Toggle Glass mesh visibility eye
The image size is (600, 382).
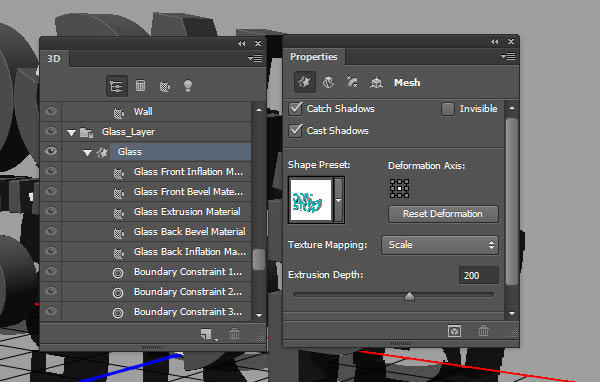[51, 151]
